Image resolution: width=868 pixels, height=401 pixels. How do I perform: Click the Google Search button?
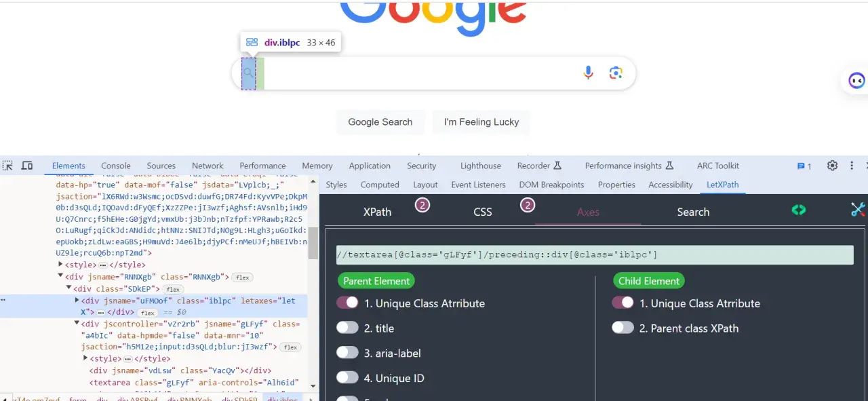click(380, 122)
